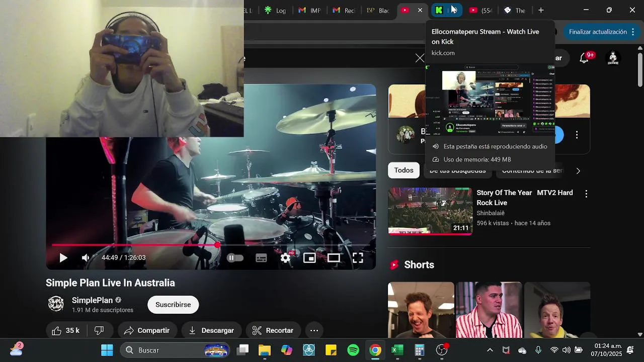Switch to YouTube (554 tab

tap(480, 10)
